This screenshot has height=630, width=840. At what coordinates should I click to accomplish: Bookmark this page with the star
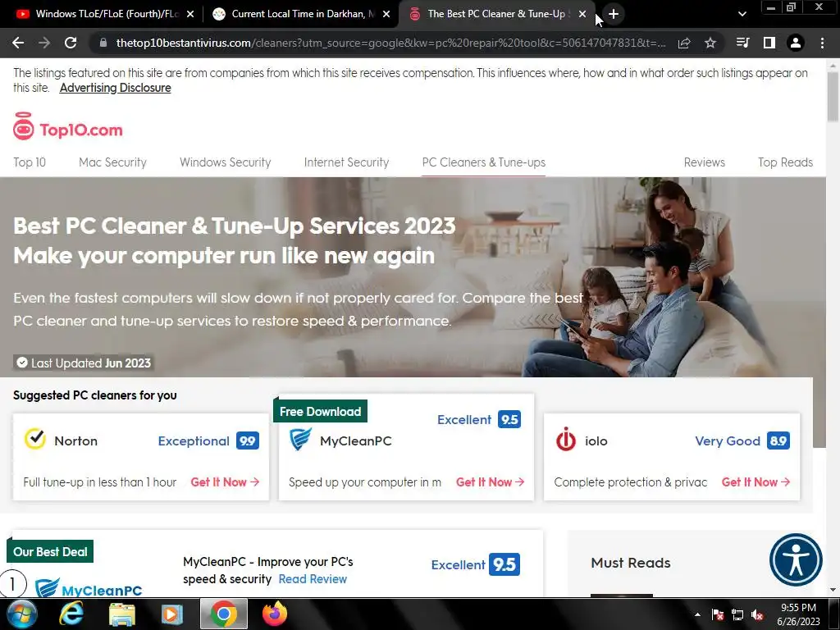[710, 43]
